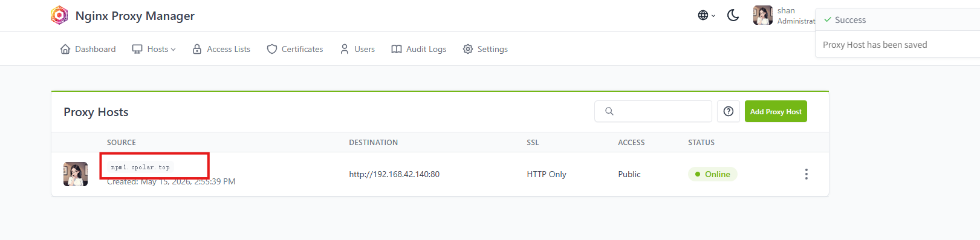Sort by SOURCE column header
This screenshot has width=980, height=240.
122,143
